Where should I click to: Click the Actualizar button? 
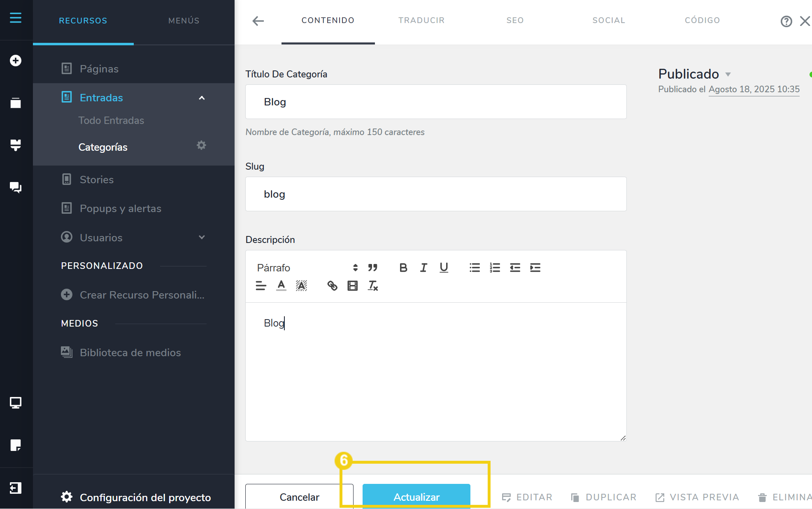pyautogui.click(x=416, y=497)
